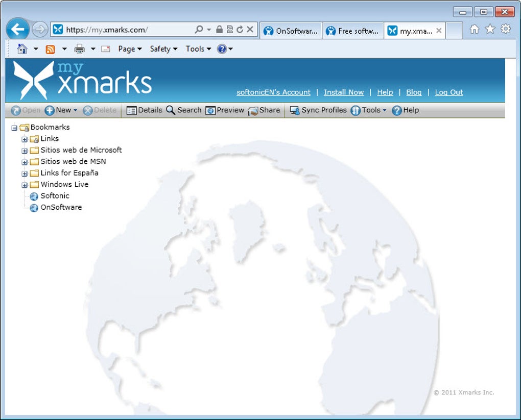The image size is (521, 420).
Task: Open the browser Home icon at top right
Action: [475, 30]
